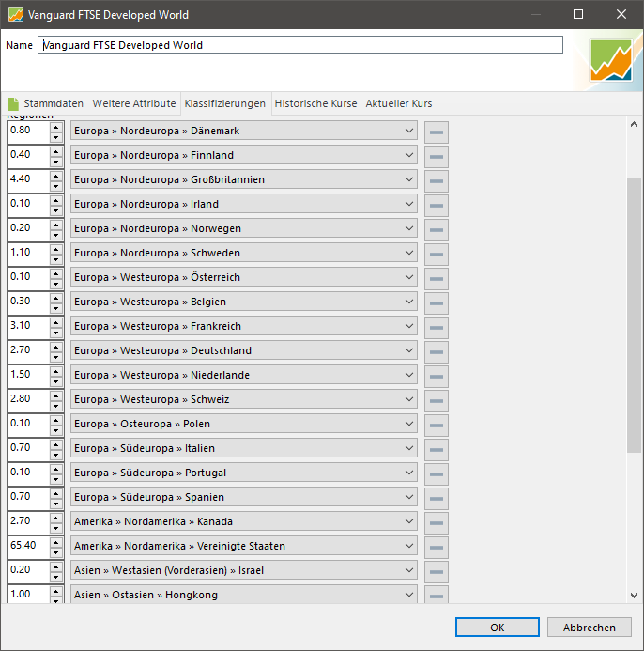Open the Historische Kurse tab
This screenshot has width=644, height=651.
coord(315,103)
